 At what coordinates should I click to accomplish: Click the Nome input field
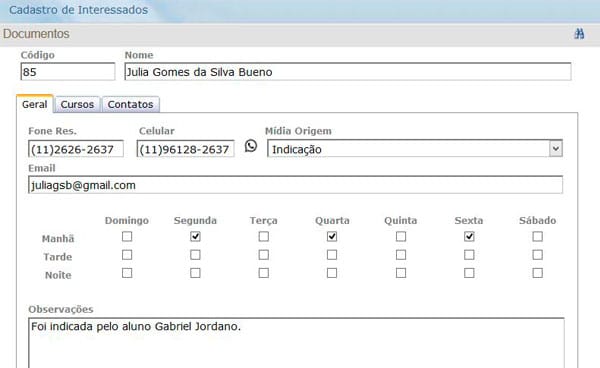348,72
